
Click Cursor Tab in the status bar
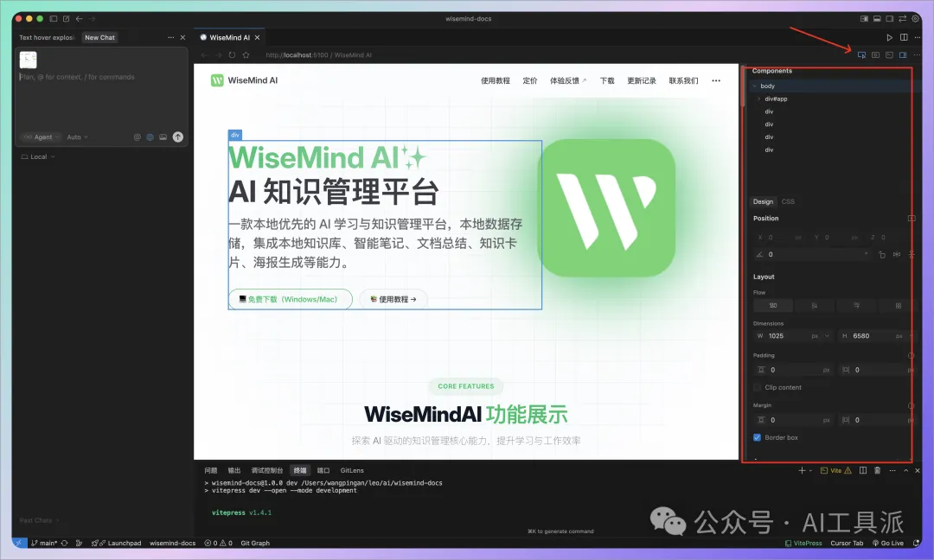847,543
